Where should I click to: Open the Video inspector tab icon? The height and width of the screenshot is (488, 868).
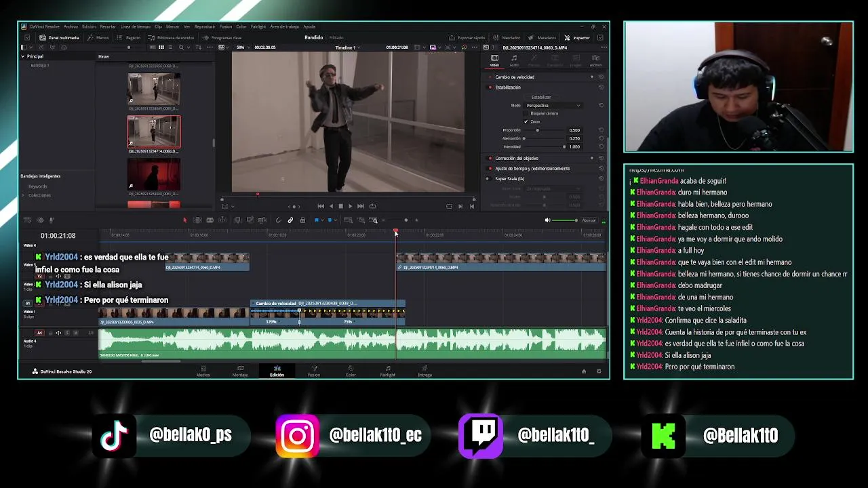[494, 60]
